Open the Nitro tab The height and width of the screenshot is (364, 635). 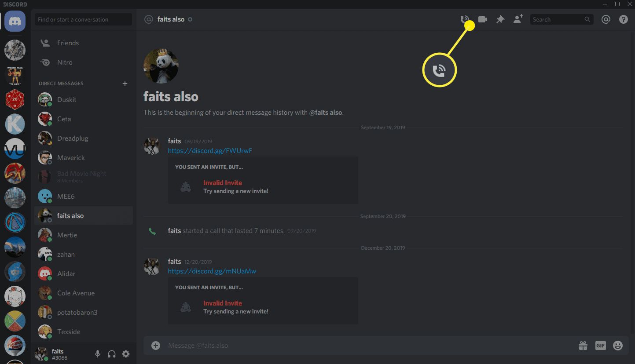(64, 62)
